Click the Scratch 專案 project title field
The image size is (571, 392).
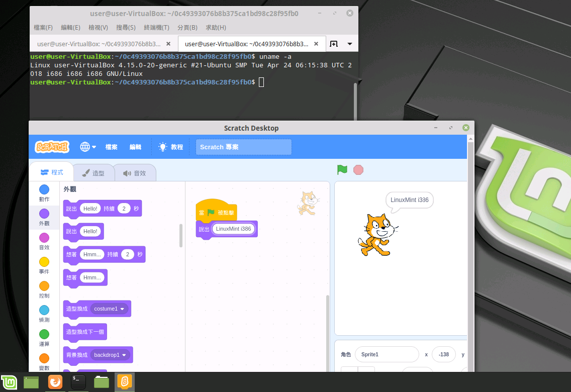coord(243,147)
